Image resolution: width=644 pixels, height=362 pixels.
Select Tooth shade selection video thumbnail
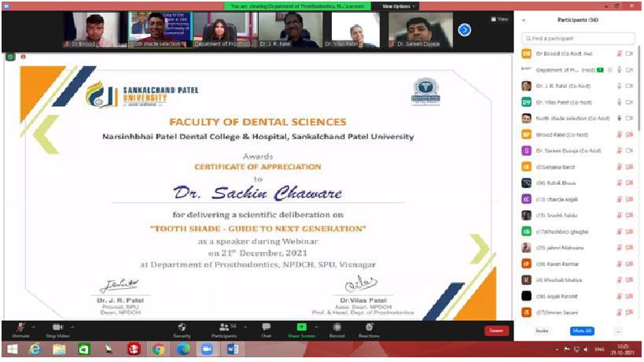coord(160,30)
